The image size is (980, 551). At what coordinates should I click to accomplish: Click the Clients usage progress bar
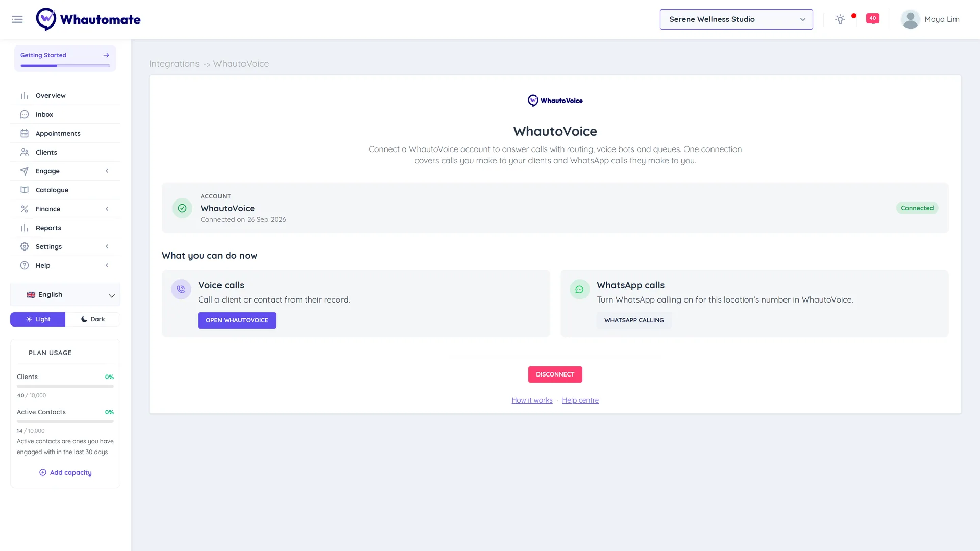65,386
